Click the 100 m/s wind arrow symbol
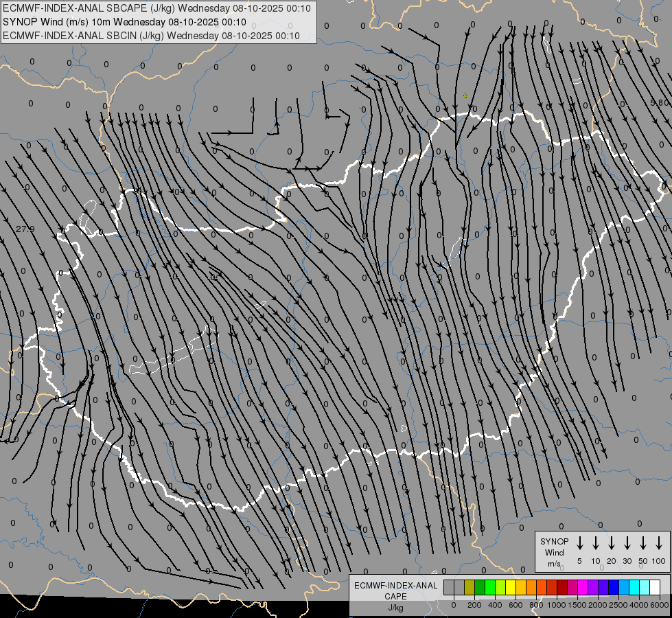 pyautogui.click(x=659, y=543)
